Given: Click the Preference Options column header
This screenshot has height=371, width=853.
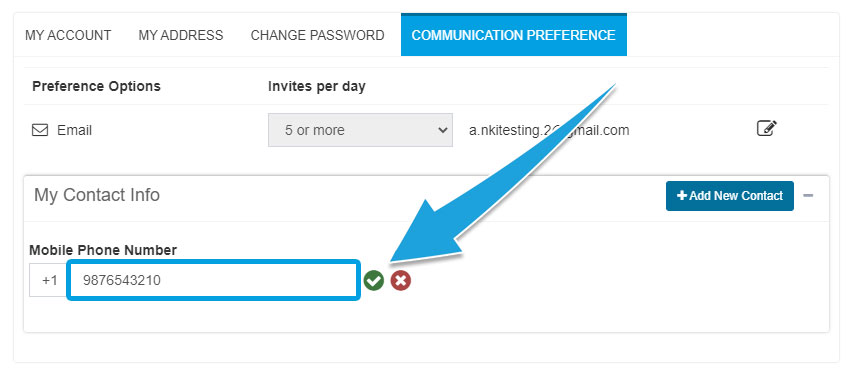Looking at the screenshot, I should pos(96,86).
